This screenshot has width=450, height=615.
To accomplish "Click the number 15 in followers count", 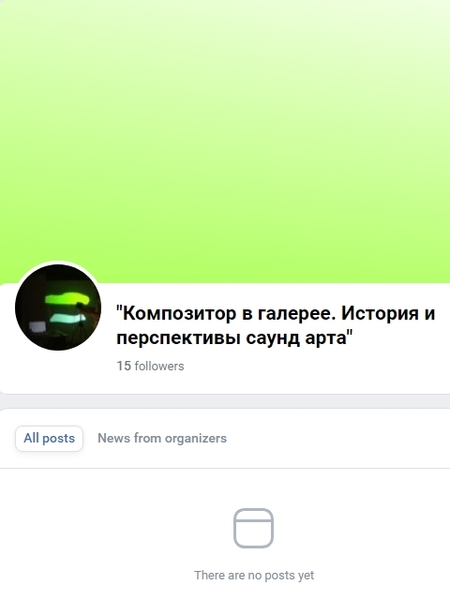I will pyautogui.click(x=124, y=366).
